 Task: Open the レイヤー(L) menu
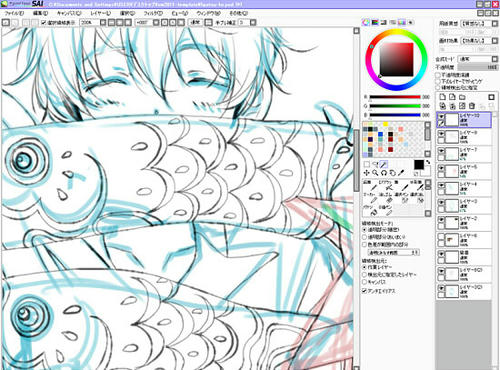point(101,13)
